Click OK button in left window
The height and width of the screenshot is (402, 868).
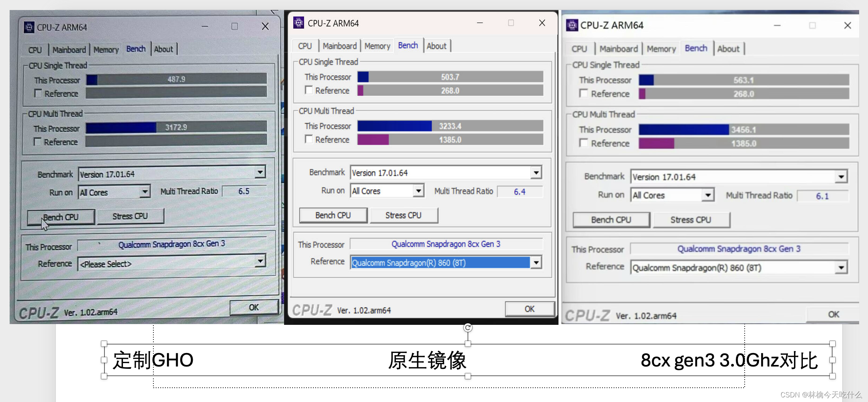pos(254,307)
